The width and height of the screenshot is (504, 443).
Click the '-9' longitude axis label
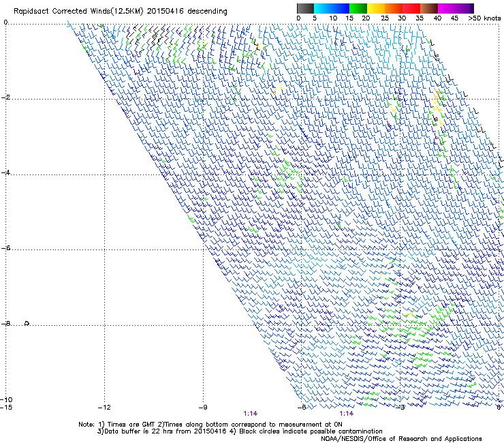coord(203,408)
